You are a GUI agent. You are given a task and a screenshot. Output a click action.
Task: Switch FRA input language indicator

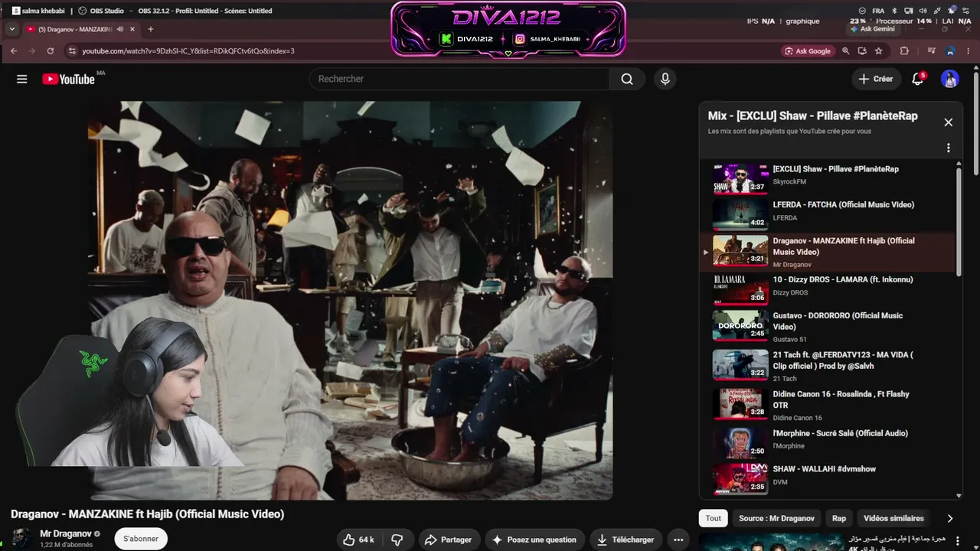click(x=878, y=11)
